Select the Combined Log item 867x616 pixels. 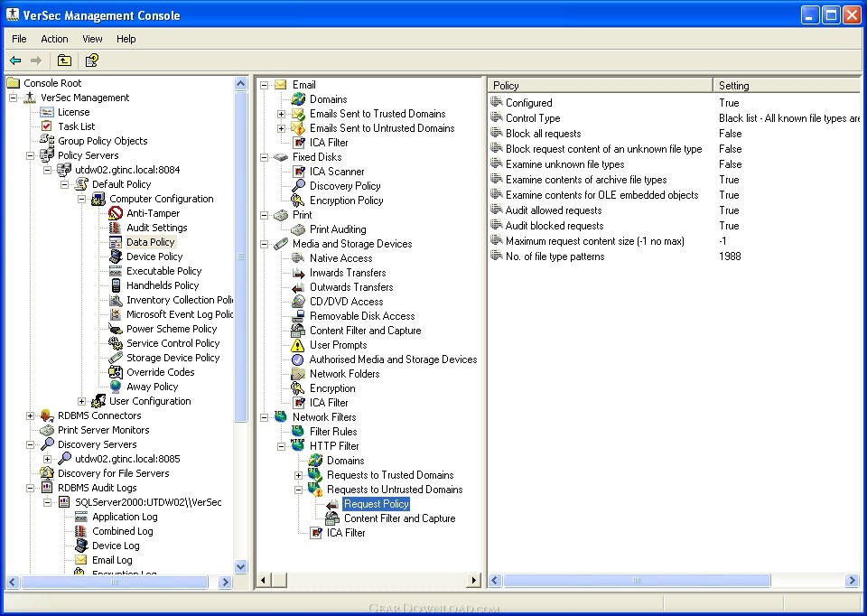pyautogui.click(x=122, y=531)
